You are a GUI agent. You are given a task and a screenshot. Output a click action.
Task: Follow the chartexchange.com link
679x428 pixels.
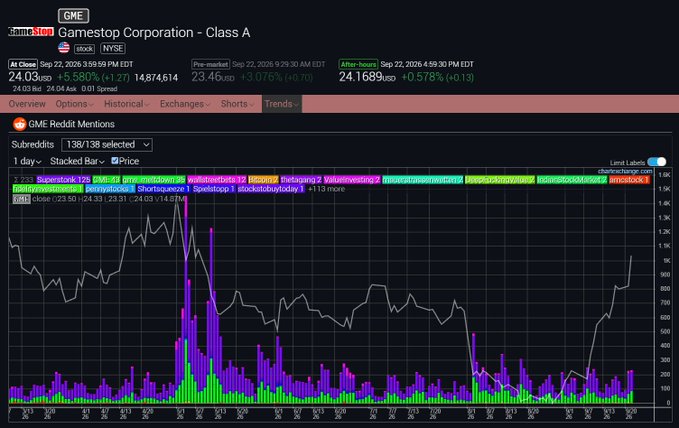[x=625, y=172]
